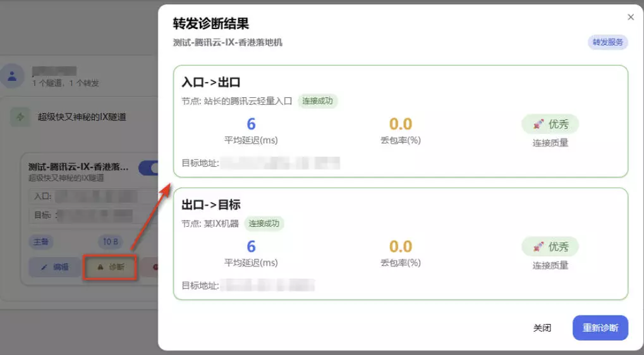Viewport: 644px width, 355px height.
Task: Click the 关闭 button
Action: coord(542,328)
